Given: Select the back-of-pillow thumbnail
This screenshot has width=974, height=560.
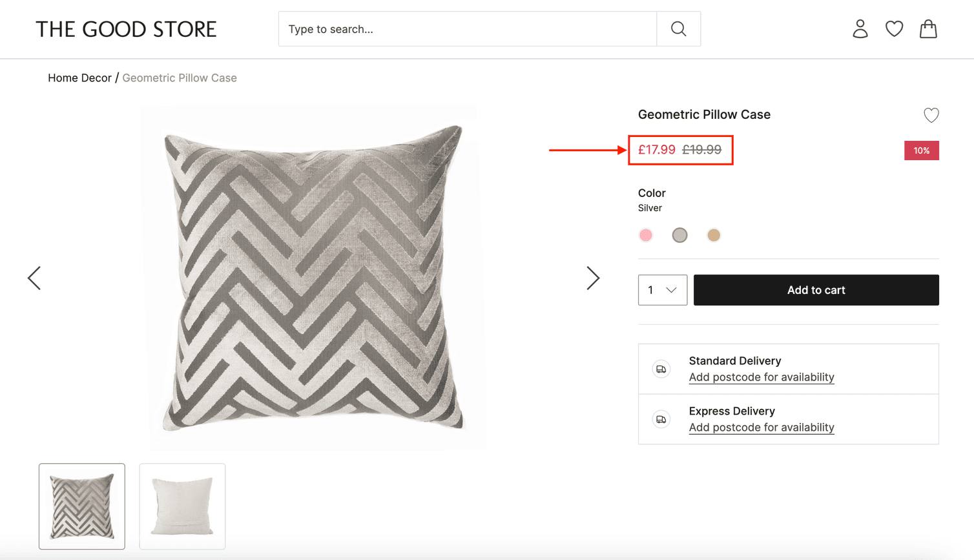Looking at the screenshot, I should click(x=182, y=506).
